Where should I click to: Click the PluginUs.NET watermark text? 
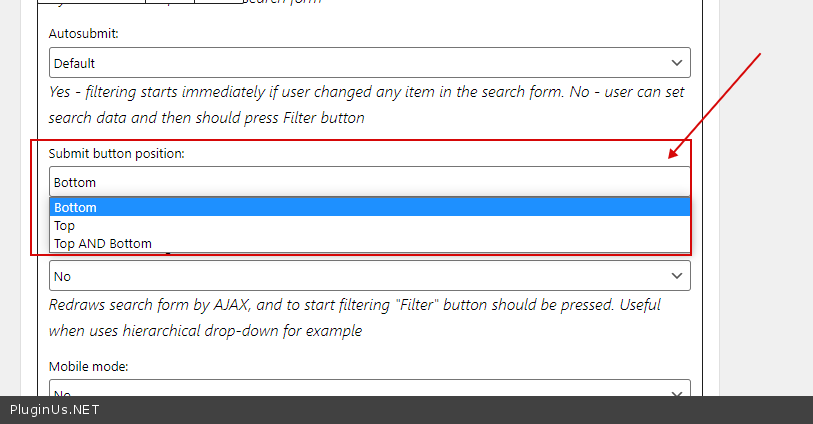55,410
